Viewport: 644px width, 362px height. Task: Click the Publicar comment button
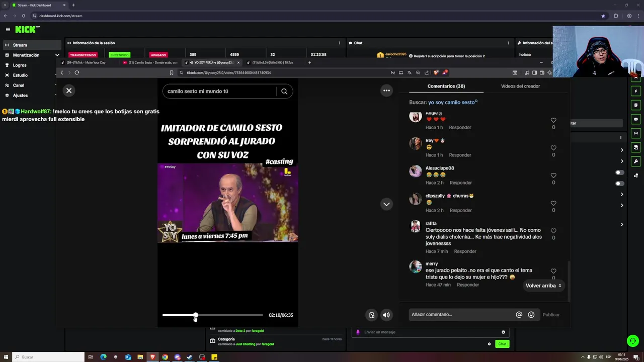[x=551, y=315]
